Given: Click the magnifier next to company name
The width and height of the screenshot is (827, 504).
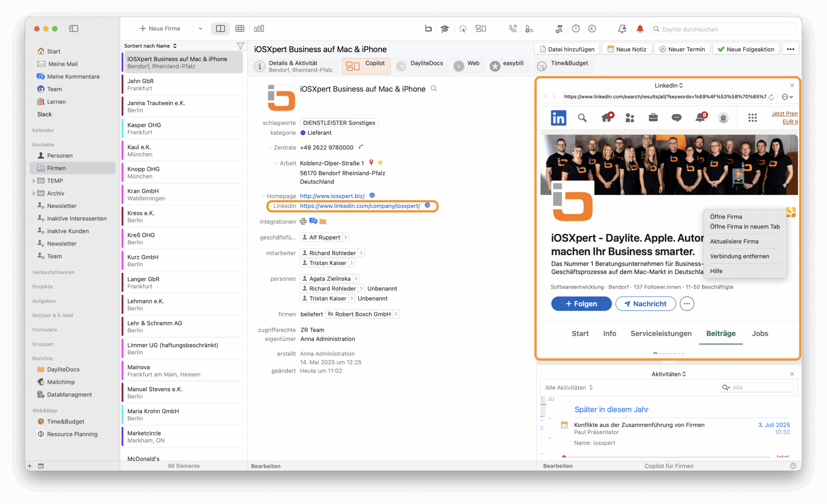Looking at the screenshot, I should pos(434,89).
